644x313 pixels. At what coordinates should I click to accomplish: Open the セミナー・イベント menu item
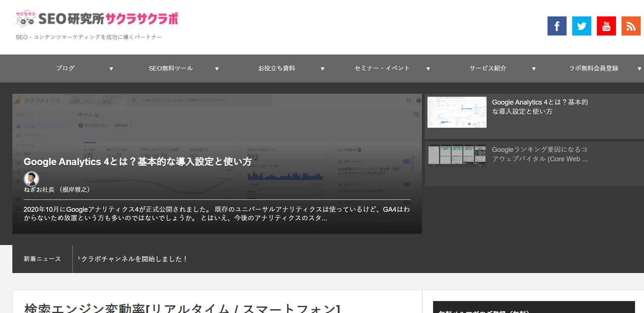(x=382, y=68)
